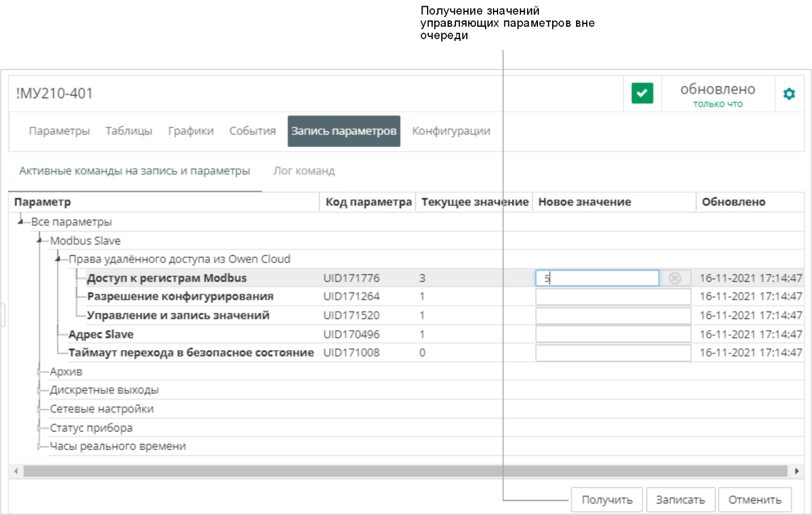Collapse the Modbus Slave node
812x515 pixels.
pyautogui.click(x=39, y=240)
